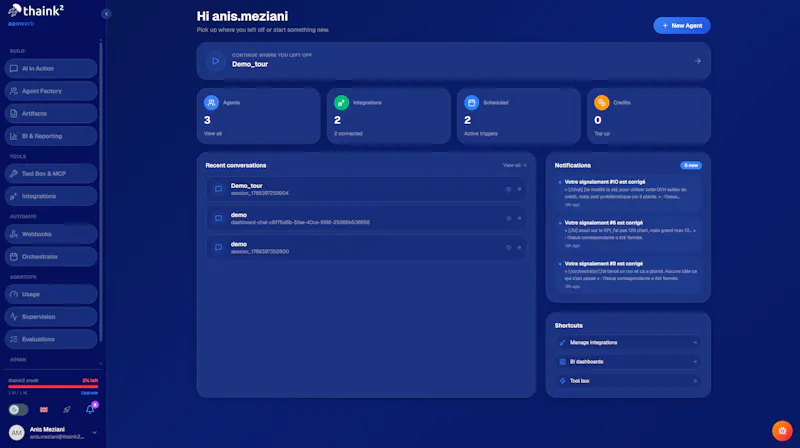Click the Evaluations checklist icon

click(14, 339)
